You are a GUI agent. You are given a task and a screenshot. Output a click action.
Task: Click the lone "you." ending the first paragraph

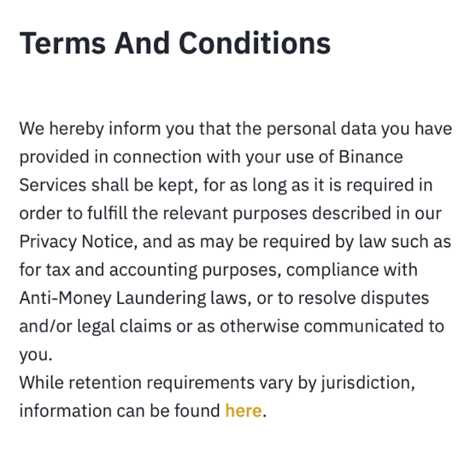point(36,355)
